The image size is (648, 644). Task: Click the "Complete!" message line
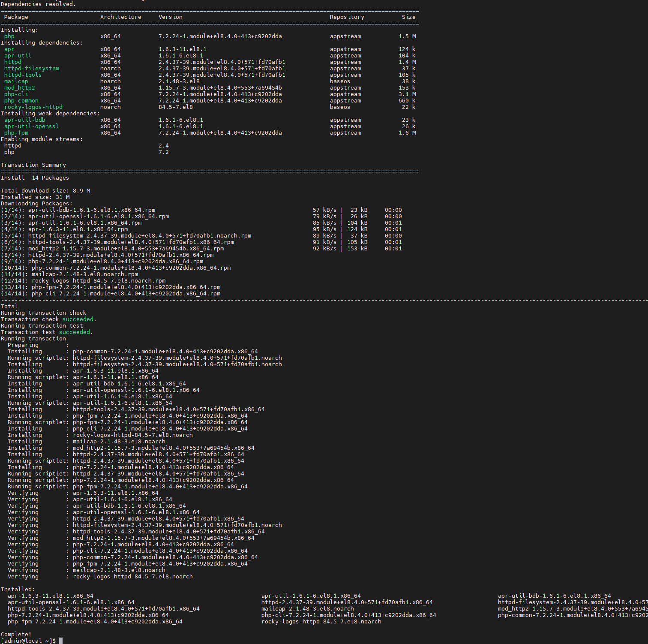(16, 634)
